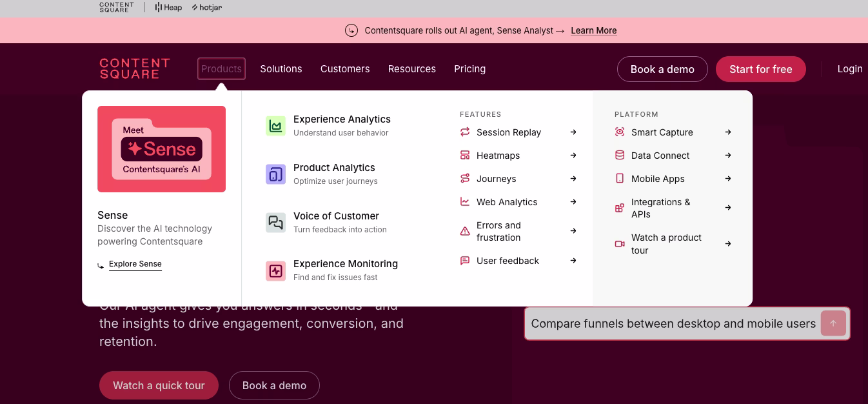Open the Customers dropdown in the navbar
The width and height of the screenshot is (868, 404).
click(x=345, y=69)
